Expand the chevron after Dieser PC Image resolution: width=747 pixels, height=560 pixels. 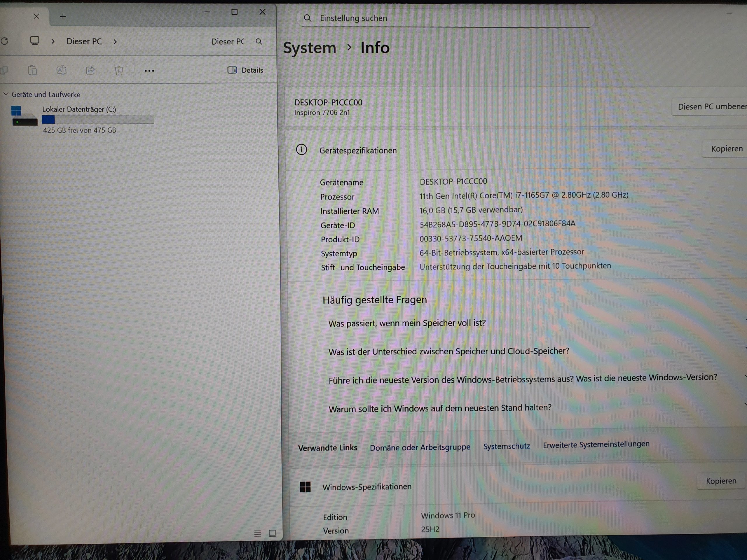point(115,41)
